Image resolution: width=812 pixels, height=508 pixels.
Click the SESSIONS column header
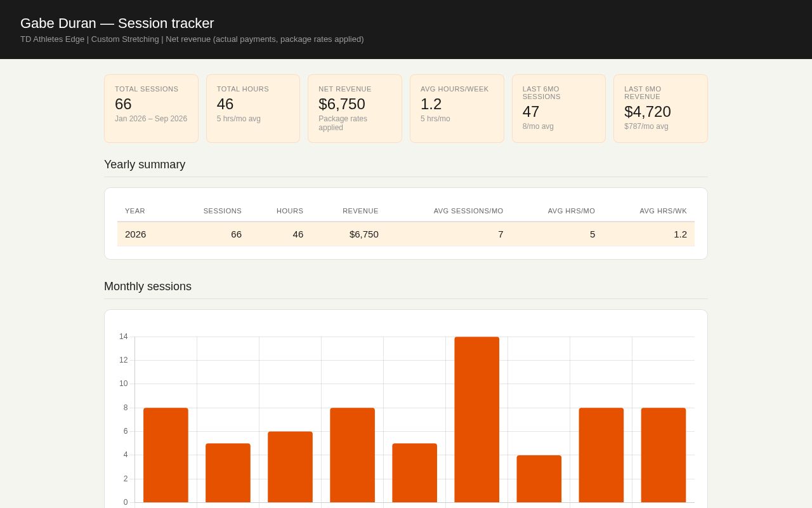(223, 211)
